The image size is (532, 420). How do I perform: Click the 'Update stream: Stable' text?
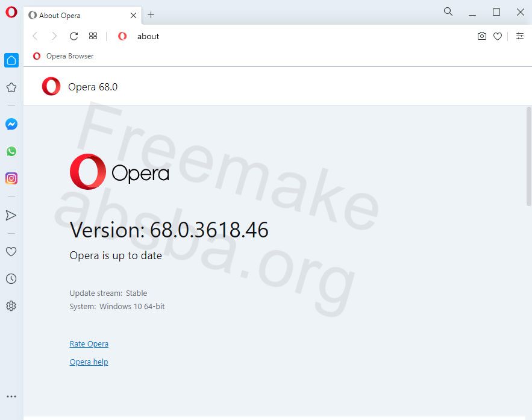108,293
